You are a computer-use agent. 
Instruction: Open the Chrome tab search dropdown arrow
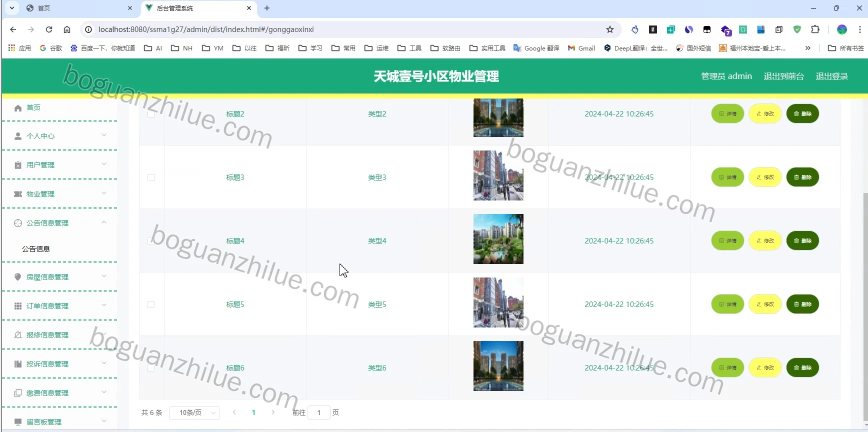(x=12, y=8)
